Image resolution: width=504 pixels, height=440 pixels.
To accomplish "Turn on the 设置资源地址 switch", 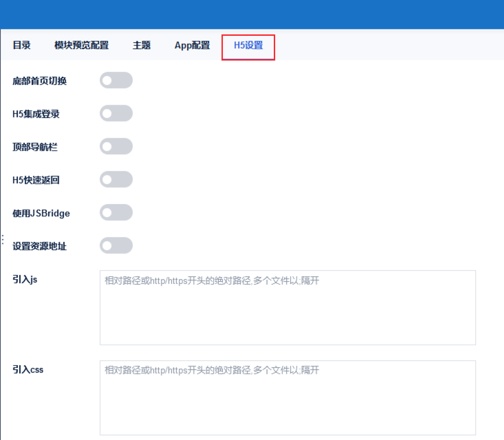I will pos(116,245).
